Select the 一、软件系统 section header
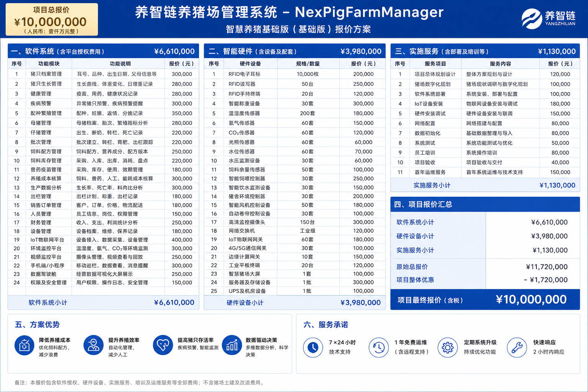The height and width of the screenshot is (392, 588). [x=103, y=51]
